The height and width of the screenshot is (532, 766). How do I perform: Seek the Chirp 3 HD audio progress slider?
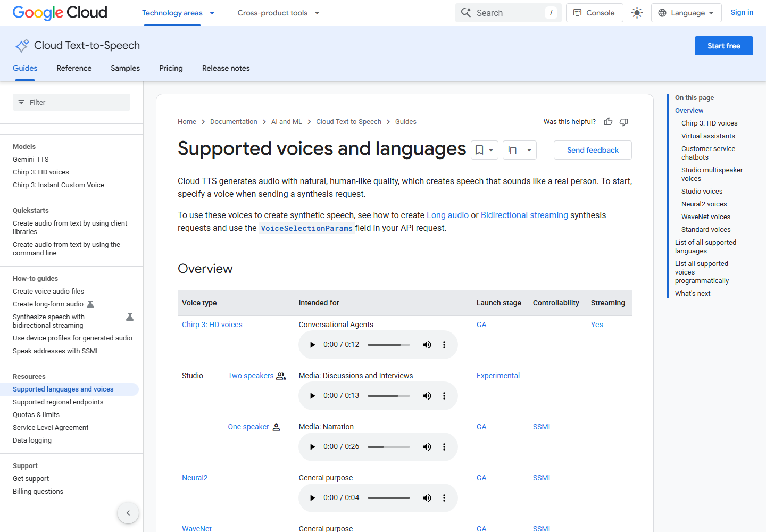(389, 345)
